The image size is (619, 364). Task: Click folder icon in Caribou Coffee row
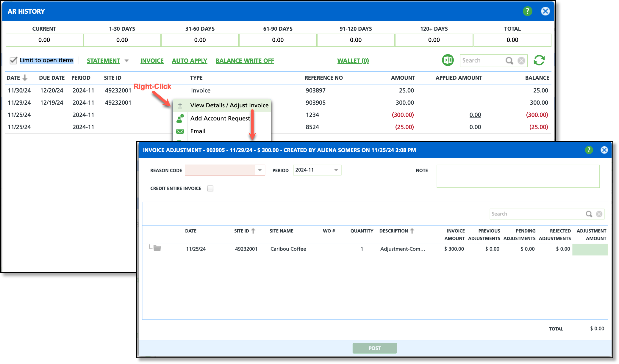(157, 249)
